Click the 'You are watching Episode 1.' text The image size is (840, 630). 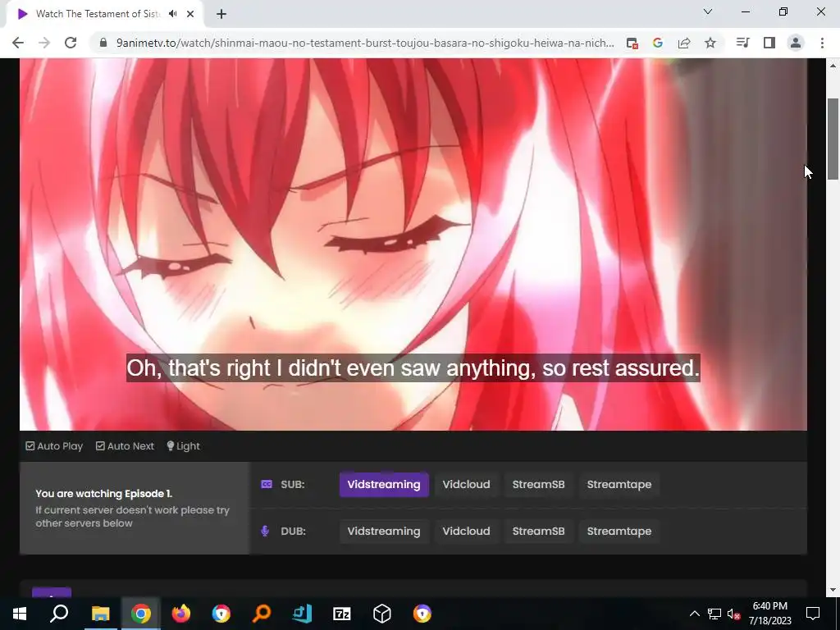[x=104, y=493]
